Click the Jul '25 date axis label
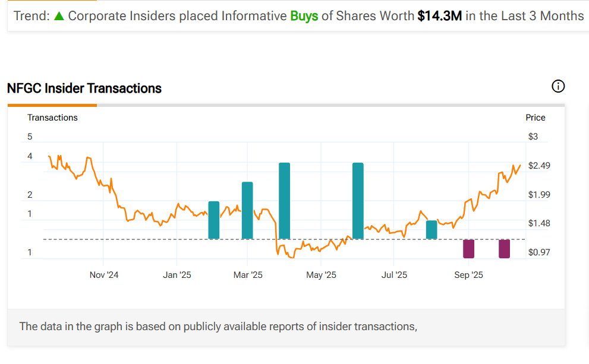Image resolution: width=589 pixels, height=364 pixels. coord(394,275)
